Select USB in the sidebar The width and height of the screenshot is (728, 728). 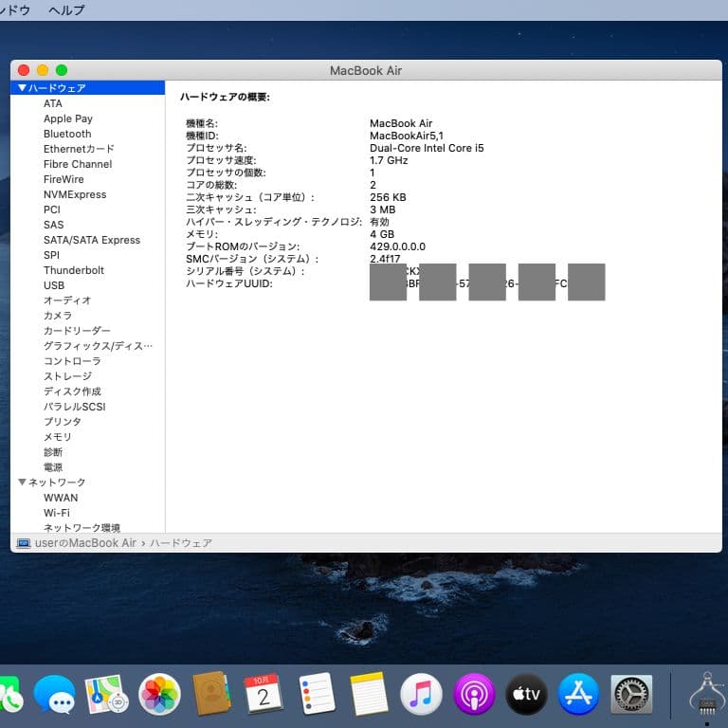coord(54,285)
